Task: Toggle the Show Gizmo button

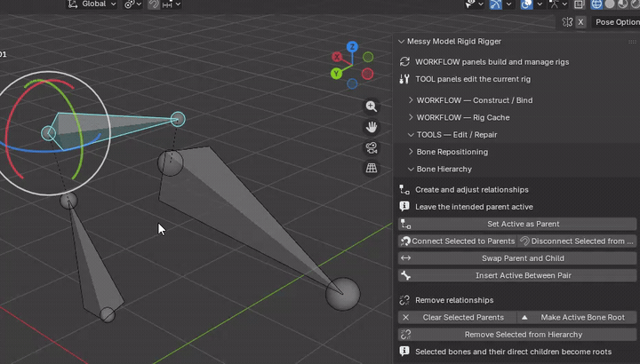Action: coord(495,4)
